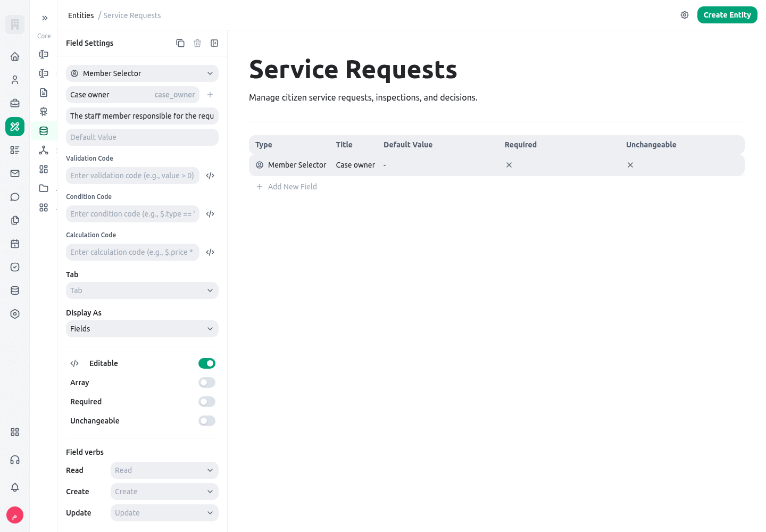Open the folder icon in Core sidebar
Viewport: 766px width, 532px height.
(x=44, y=188)
